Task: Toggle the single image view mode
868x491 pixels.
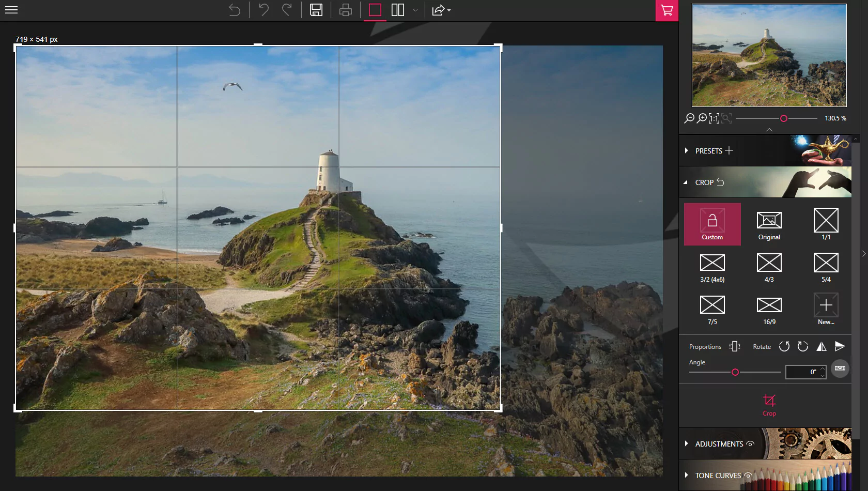Action: 375,10
